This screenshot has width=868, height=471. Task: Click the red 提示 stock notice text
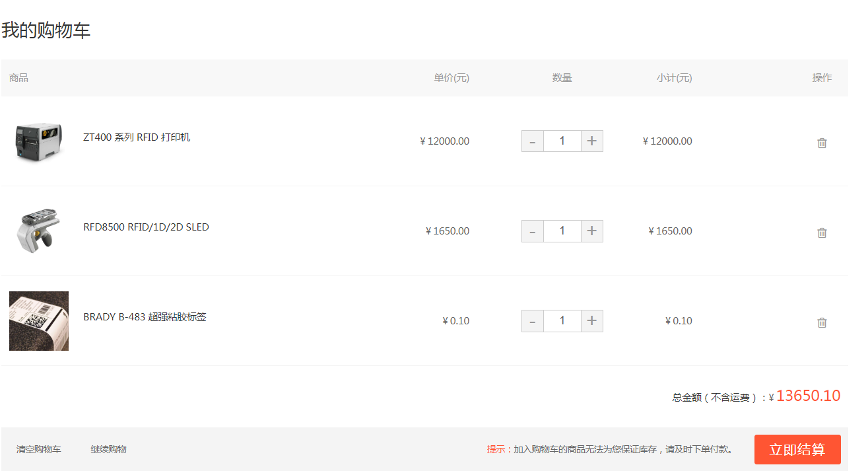point(500,449)
